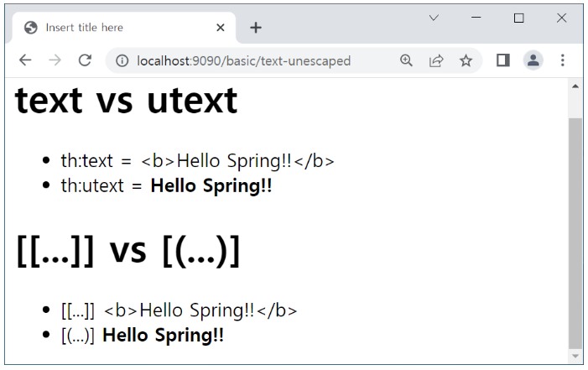Expand the tab search chevron

pyautogui.click(x=434, y=18)
